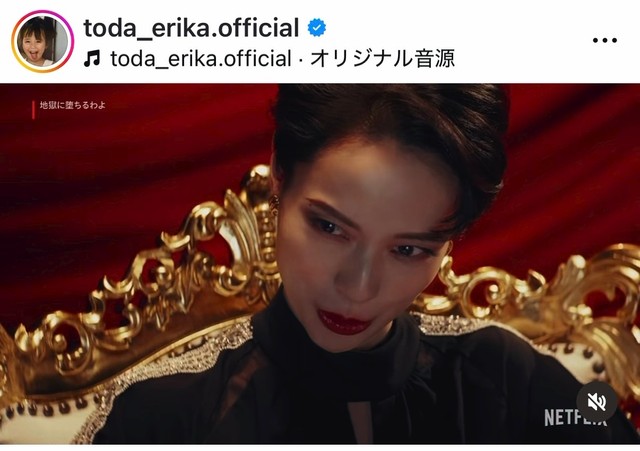Viewport: 640px width, 451px height.
Task: Open the three-dot more options menu
Action: coord(604,40)
